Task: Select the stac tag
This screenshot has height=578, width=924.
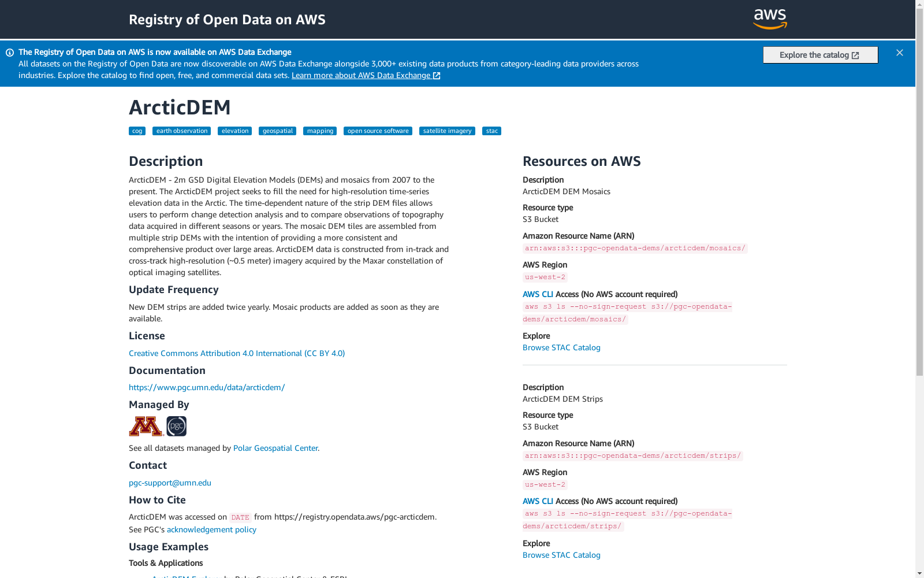Action: (491, 131)
